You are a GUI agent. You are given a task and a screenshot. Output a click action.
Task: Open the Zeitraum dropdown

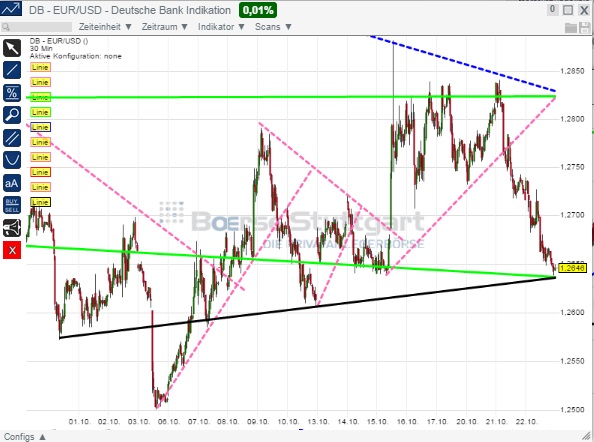point(164,27)
